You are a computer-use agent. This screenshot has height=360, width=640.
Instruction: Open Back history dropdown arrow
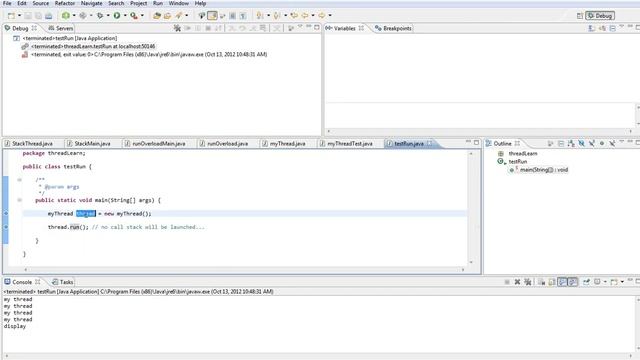tap(313, 16)
